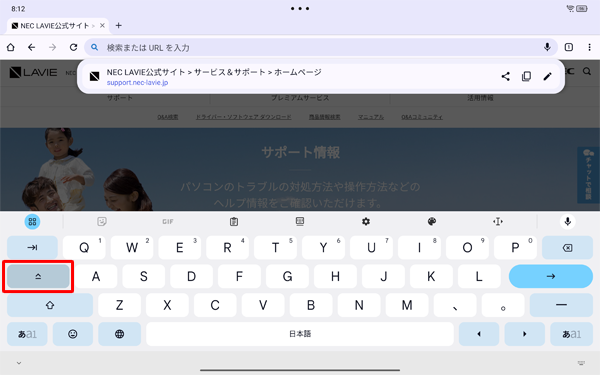Open the keyboard theme palette icon
This screenshot has width=600, height=375.
[x=432, y=221]
